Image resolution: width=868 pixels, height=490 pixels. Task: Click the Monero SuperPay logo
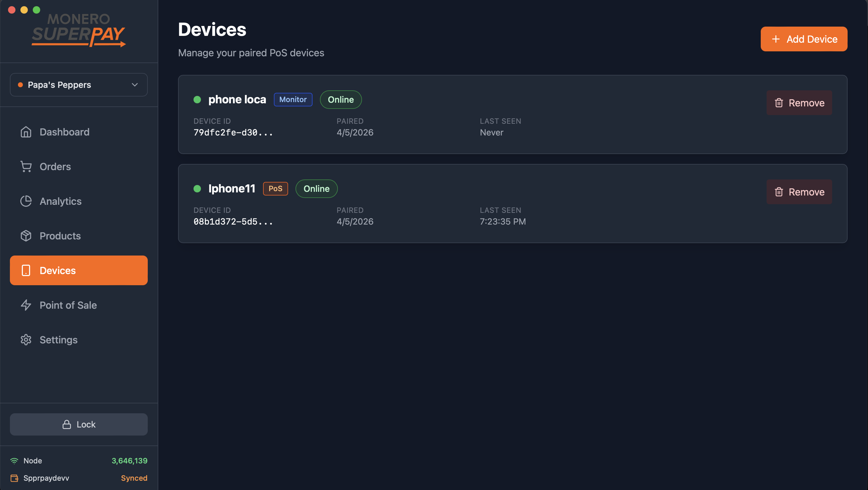tap(79, 30)
